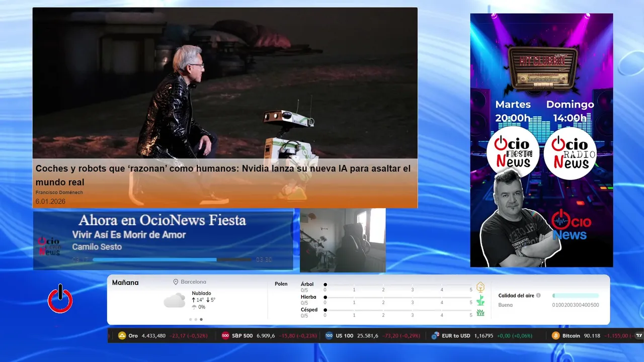This screenshot has height=362, width=644.
Task: Click song title Vivir Así Es Morir de Amor
Action: pos(129,235)
